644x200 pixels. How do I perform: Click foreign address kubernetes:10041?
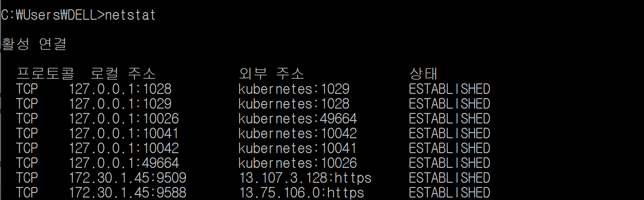click(298, 148)
